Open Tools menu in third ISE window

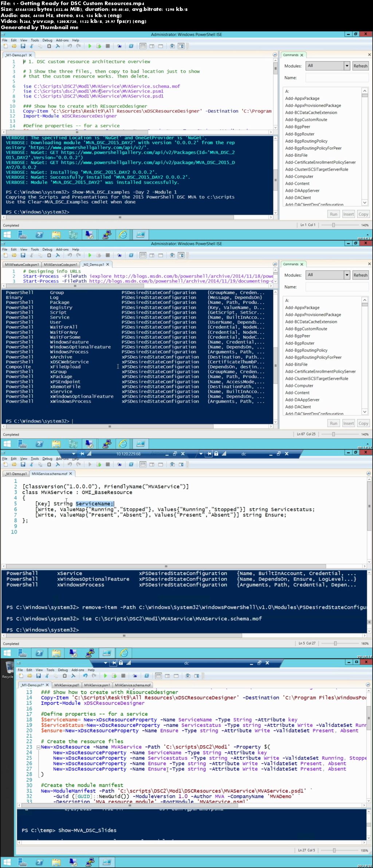(35, 459)
